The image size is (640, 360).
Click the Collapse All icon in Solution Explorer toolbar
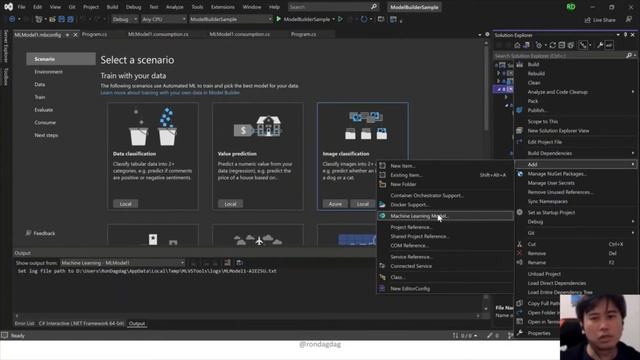pyautogui.click(x=562, y=45)
